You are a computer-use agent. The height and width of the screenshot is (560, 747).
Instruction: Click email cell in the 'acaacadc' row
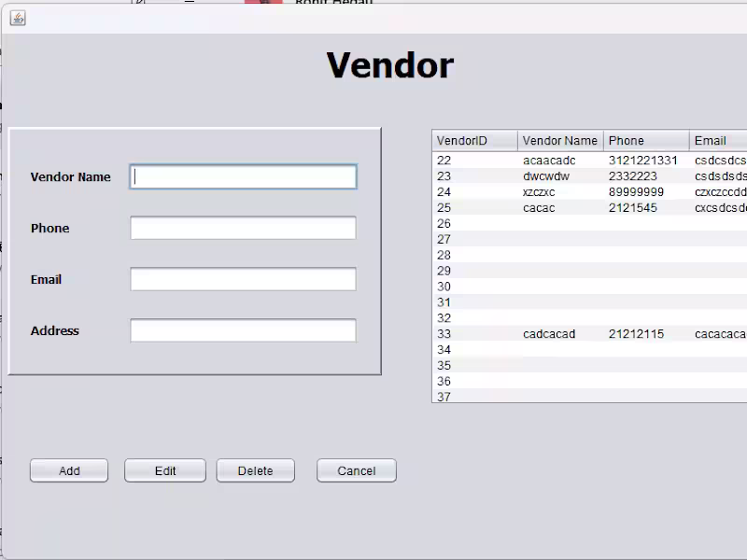click(x=720, y=161)
